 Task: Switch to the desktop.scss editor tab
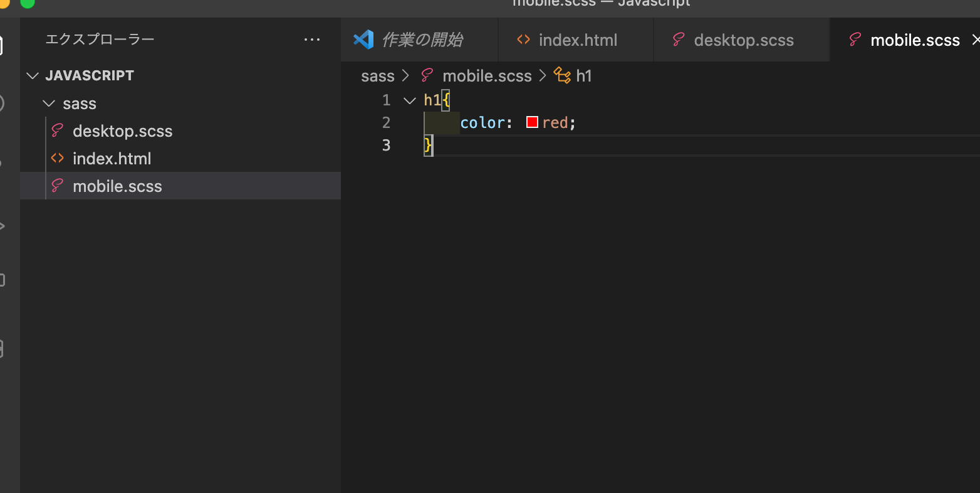743,40
